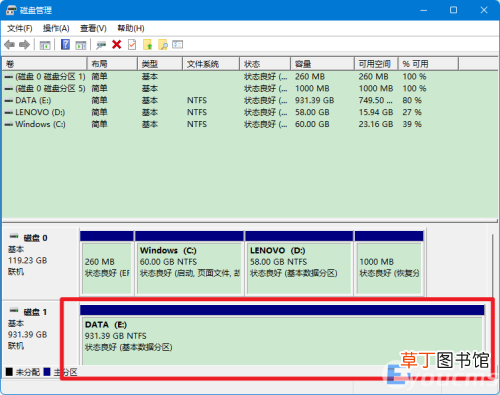Click the red X delete icon
This screenshot has width=500, height=395.
(x=117, y=44)
